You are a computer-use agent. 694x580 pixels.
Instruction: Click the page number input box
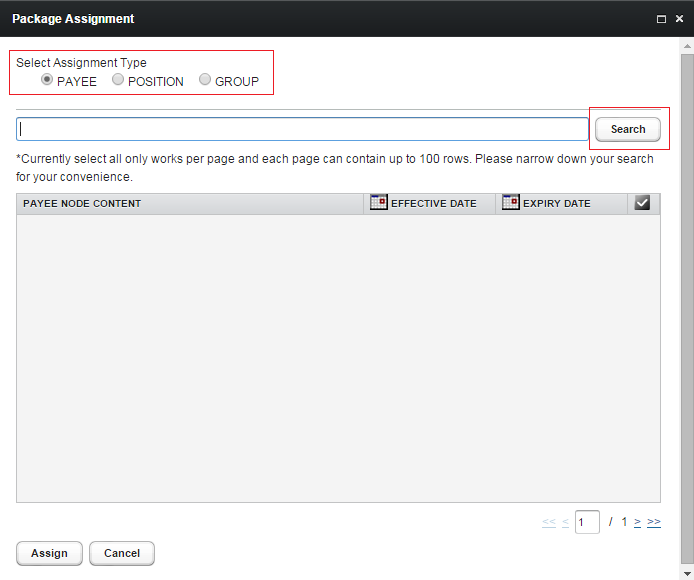tap(587, 522)
